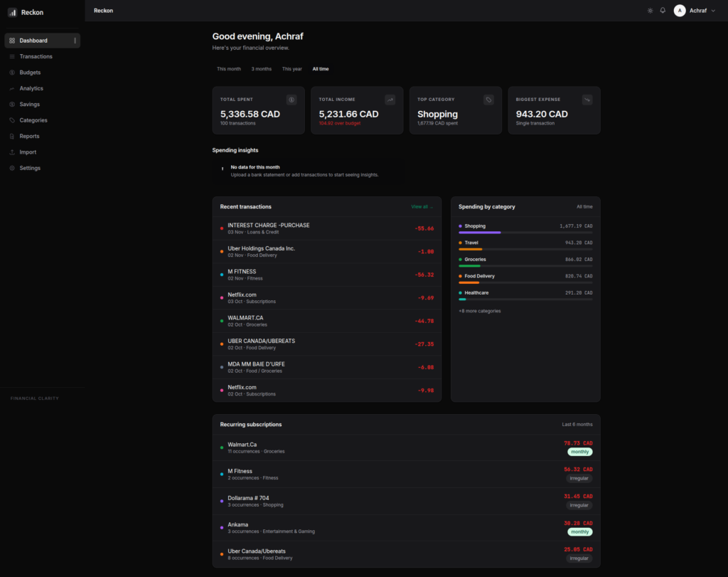The width and height of the screenshot is (728, 577).
Task: Click Food Delivery category label
Action: 480,276
